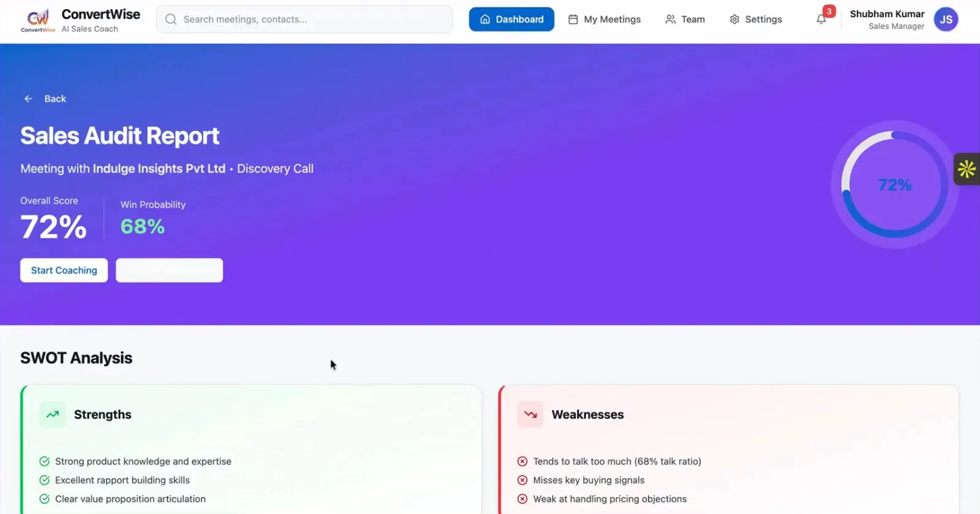Viewport: 980px width, 514px height.
Task: Click the ConvertWise logo icon
Action: (x=38, y=20)
